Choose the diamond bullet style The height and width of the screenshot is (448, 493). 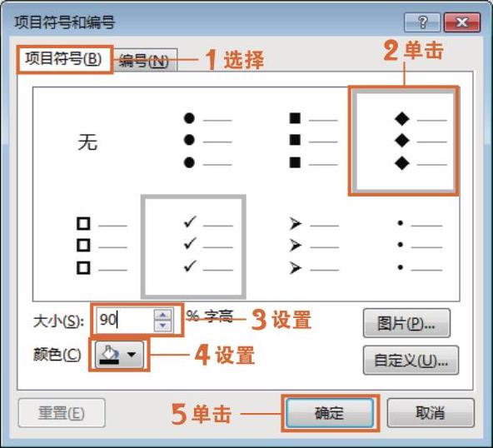404,141
